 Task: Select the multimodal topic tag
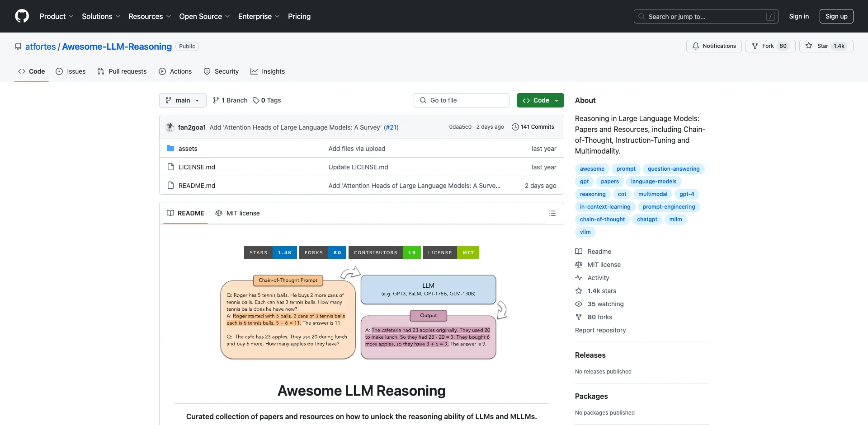[653, 194]
